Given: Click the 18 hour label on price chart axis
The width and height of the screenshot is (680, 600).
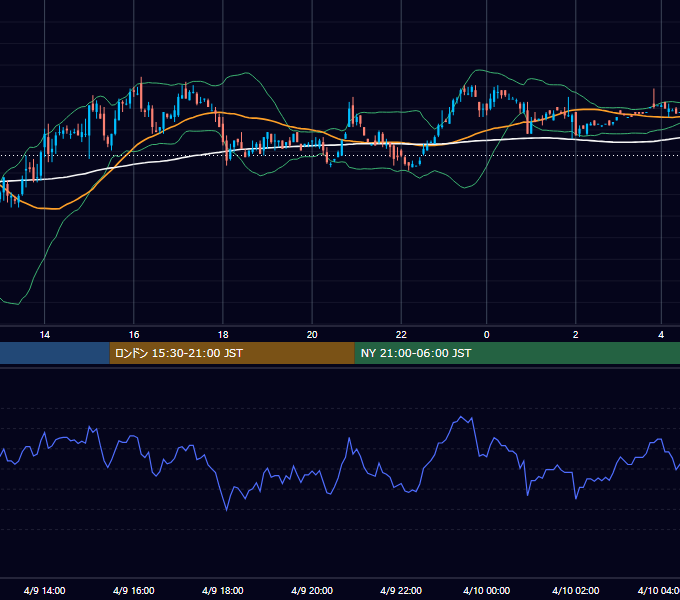Looking at the screenshot, I should coord(223,335).
